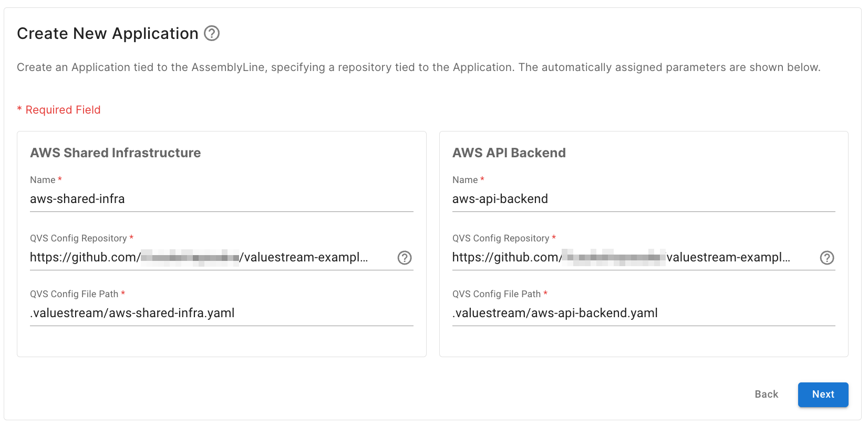Viewport: 868px width, 425px height.
Task: Click QVS Config File Path label in API Backend
Action: (x=497, y=294)
